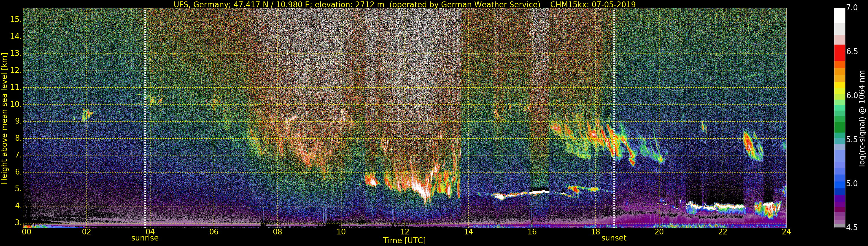Click the '5.0' colorbar tick value
This screenshot has height=246, width=868.
852,183
